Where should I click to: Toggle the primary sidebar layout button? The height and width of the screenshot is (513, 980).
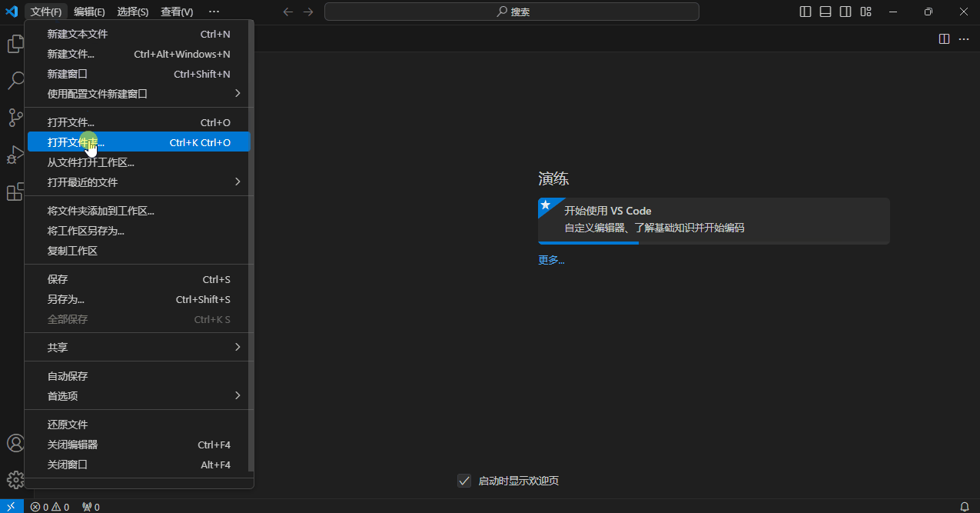[x=805, y=12]
